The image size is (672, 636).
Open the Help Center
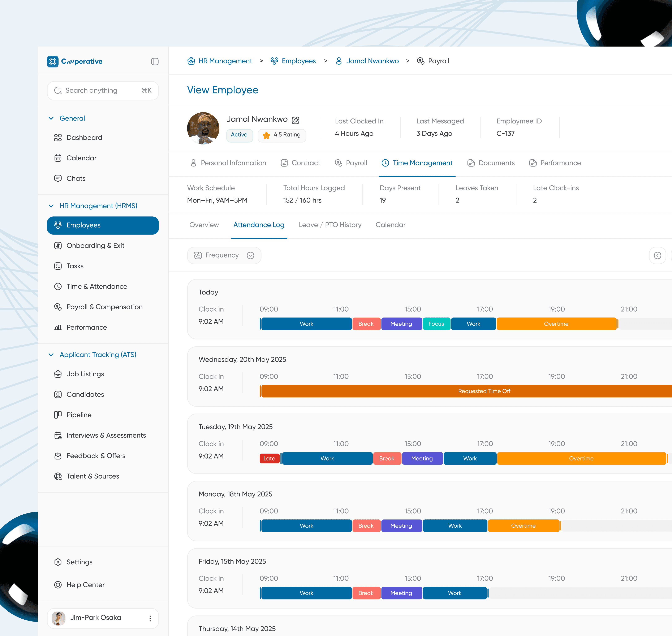(x=85, y=584)
